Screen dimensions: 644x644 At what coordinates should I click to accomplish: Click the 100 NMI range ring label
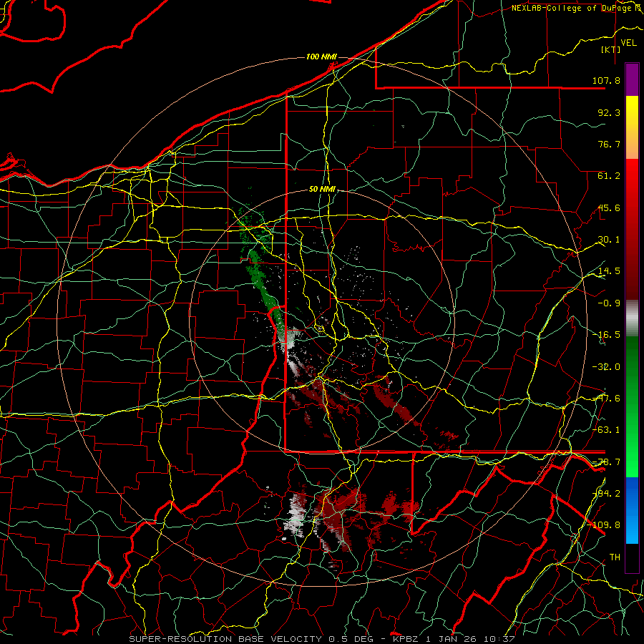[x=321, y=57]
